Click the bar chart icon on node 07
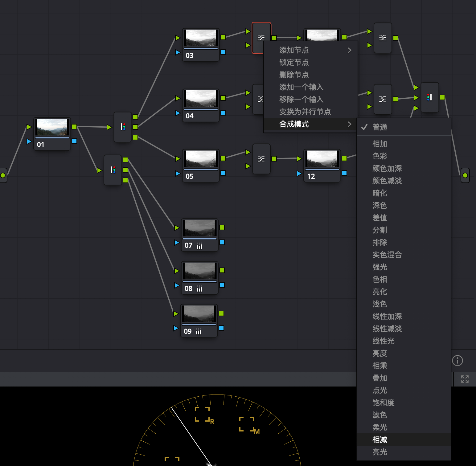 click(x=199, y=246)
